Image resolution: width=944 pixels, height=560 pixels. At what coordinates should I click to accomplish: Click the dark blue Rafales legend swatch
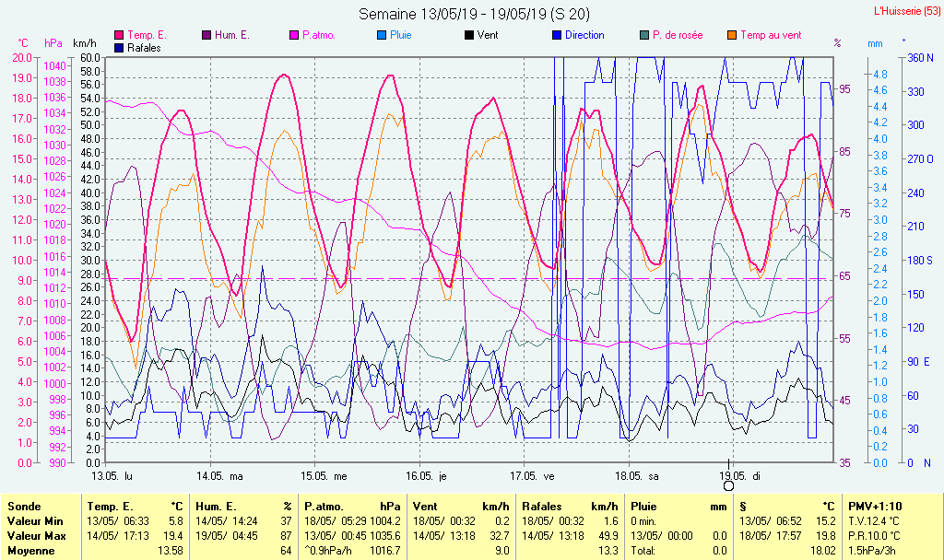119,48
